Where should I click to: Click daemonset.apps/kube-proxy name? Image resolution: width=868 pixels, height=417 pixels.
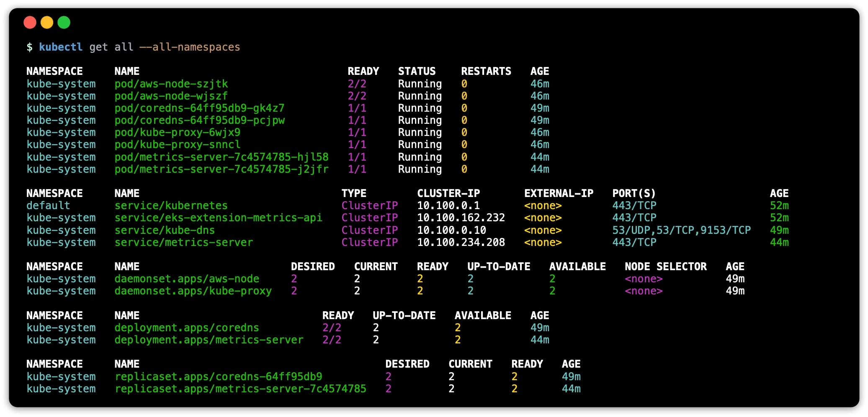(193, 291)
